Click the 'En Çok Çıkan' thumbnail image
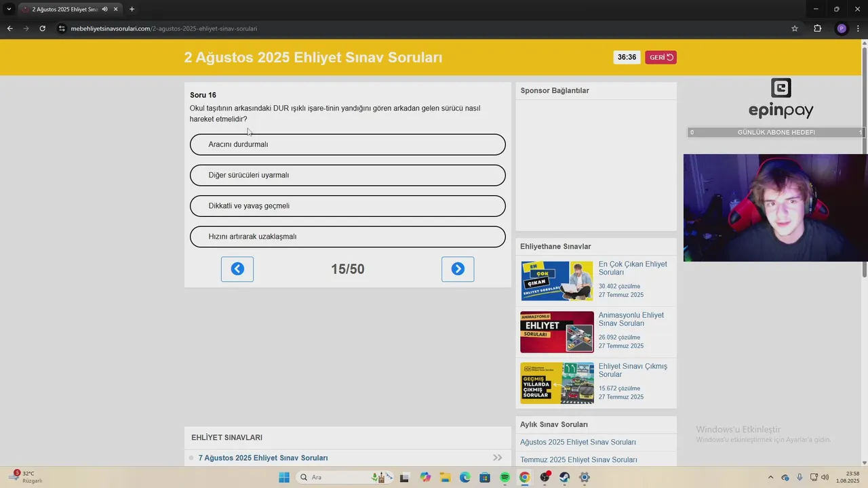The image size is (868, 488). tap(557, 281)
